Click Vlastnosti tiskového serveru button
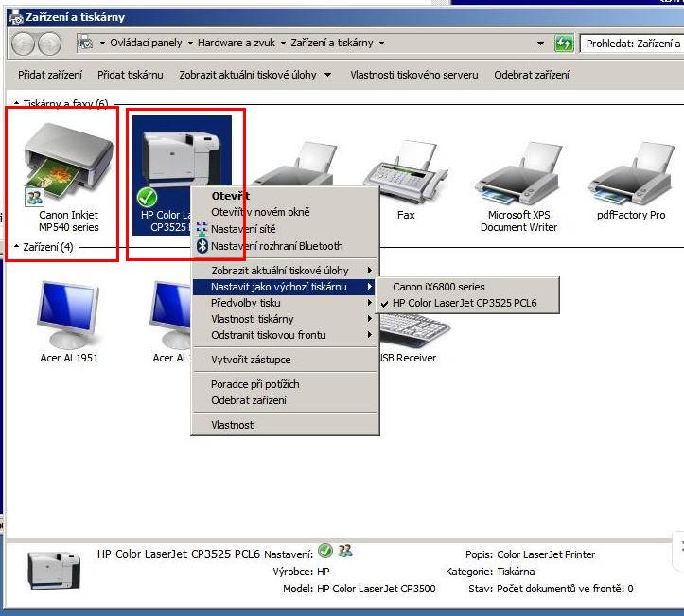Image resolution: width=684 pixels, height=616 pixels. [414, 75]
